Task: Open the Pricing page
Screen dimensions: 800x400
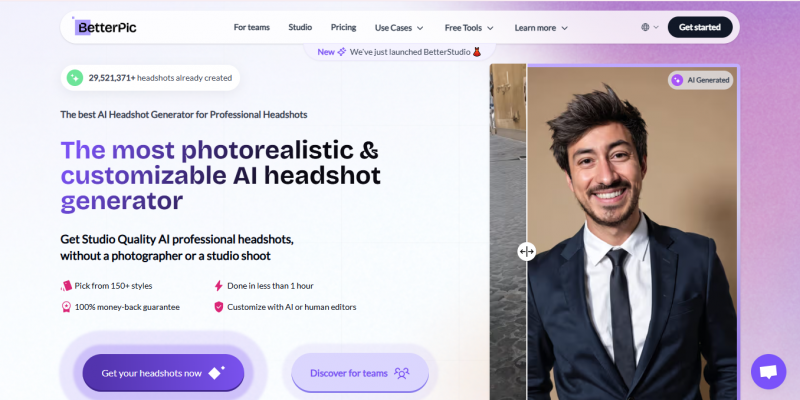Action: coord(343,27)
